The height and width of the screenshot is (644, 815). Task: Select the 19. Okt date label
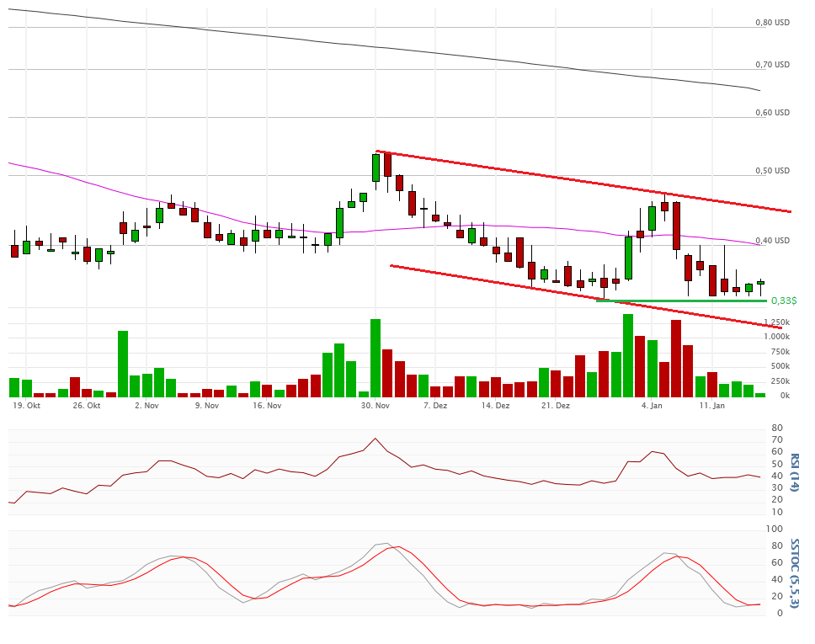pos(27,406)
